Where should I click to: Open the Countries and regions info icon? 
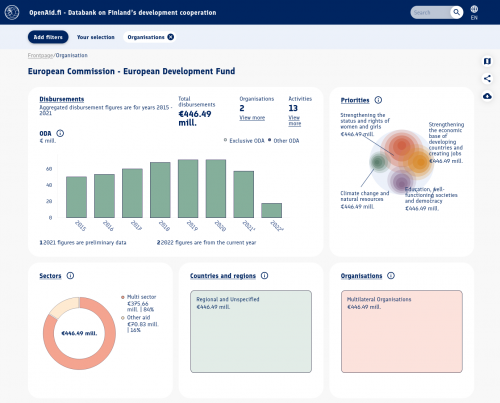click(x=264, y=276)
